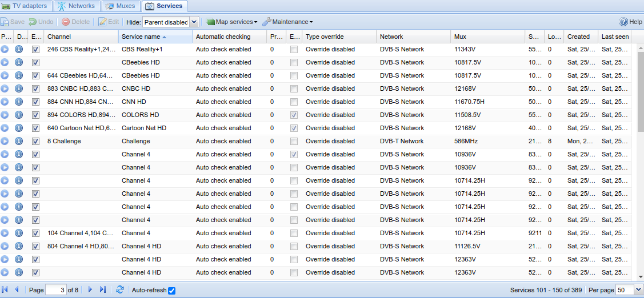Sort by the Service name column header
The image size is (644, 298).
click(141, 37)
